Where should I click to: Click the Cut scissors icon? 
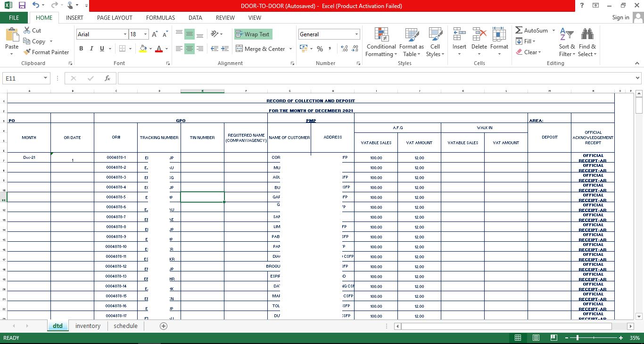click(26, 30)
